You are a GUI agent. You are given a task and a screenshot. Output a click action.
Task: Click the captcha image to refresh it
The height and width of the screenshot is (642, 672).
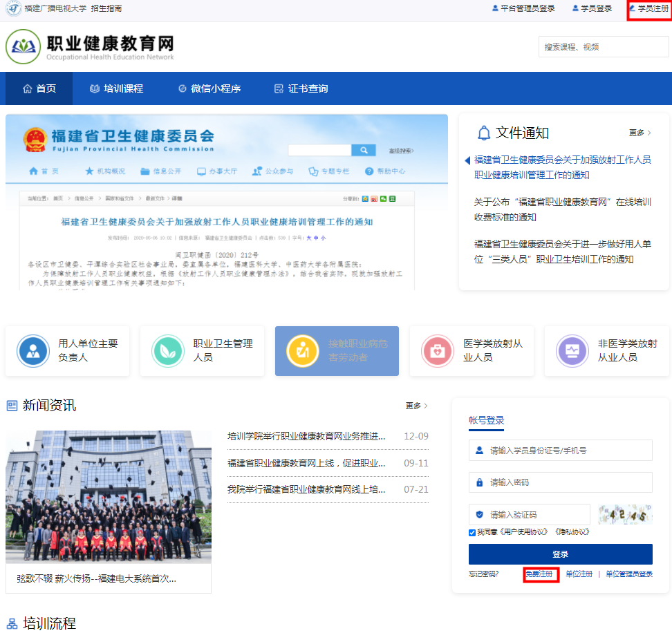point(625,515)
